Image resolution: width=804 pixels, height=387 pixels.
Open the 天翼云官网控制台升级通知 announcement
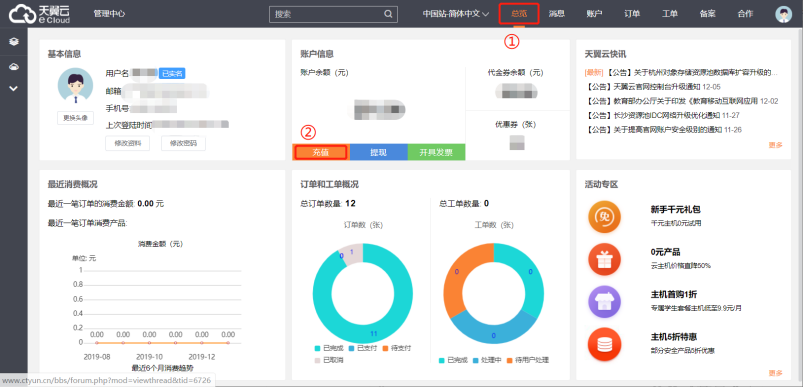pos(653,87)
